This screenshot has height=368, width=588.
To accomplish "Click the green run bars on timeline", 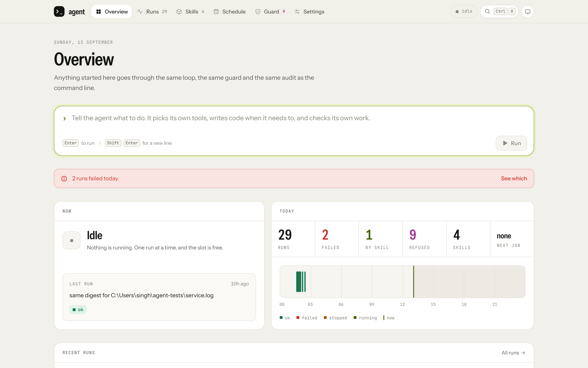I will 301,282.
